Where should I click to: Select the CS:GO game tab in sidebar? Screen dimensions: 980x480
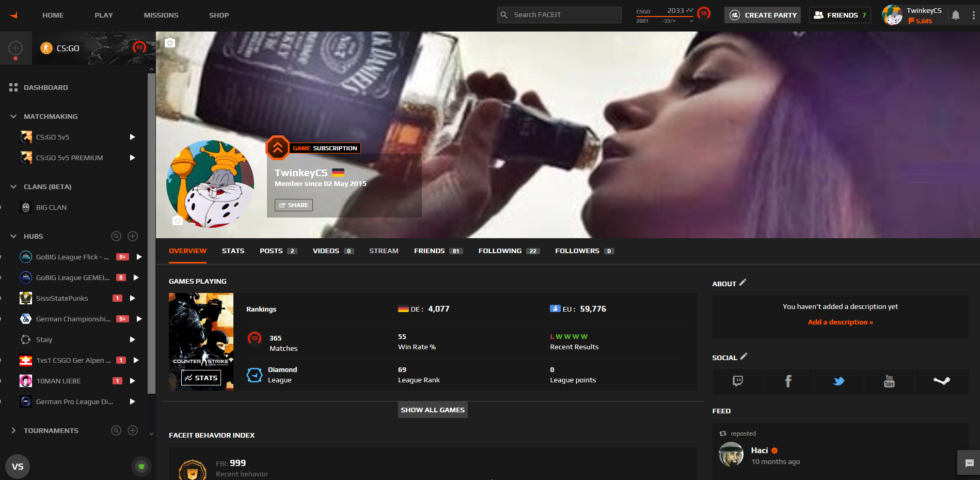[94, 48]
